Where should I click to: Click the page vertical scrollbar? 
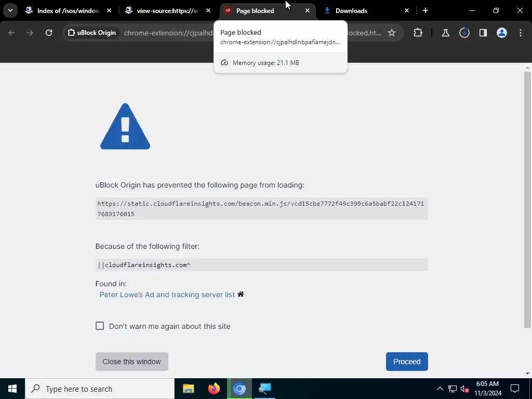coord(527,199)
